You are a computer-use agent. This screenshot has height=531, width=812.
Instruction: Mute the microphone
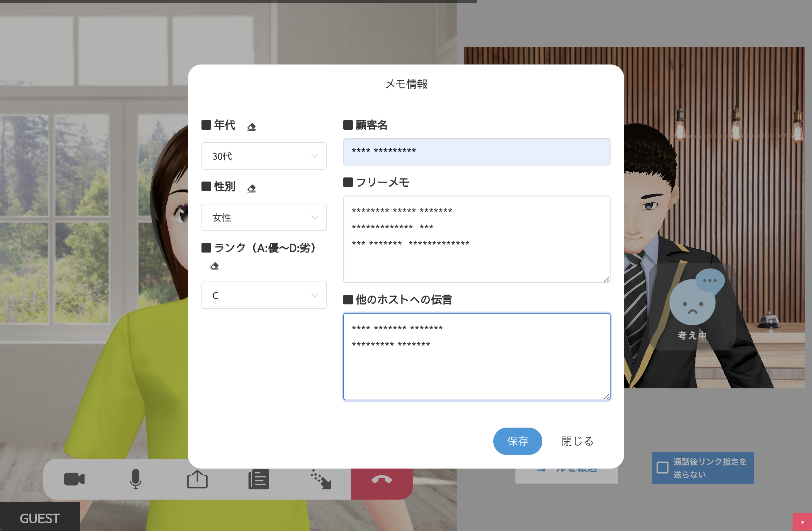[135, 479]
